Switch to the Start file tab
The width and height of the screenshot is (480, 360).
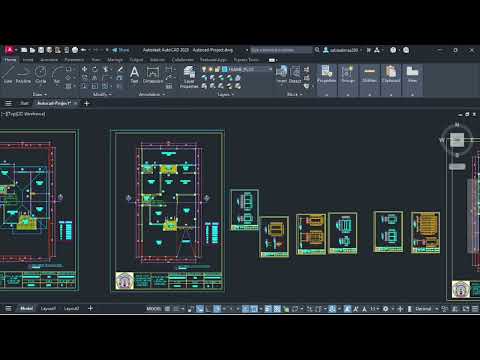coord(24,103)
